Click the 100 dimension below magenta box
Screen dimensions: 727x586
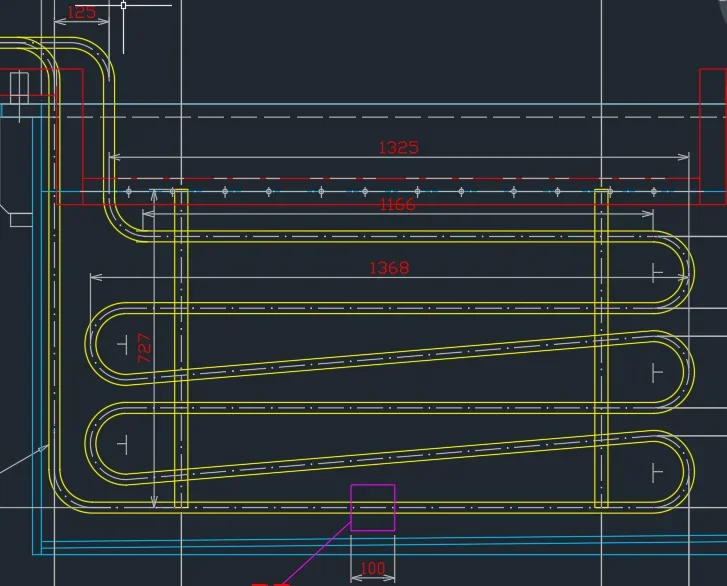(x=373, y=568)
